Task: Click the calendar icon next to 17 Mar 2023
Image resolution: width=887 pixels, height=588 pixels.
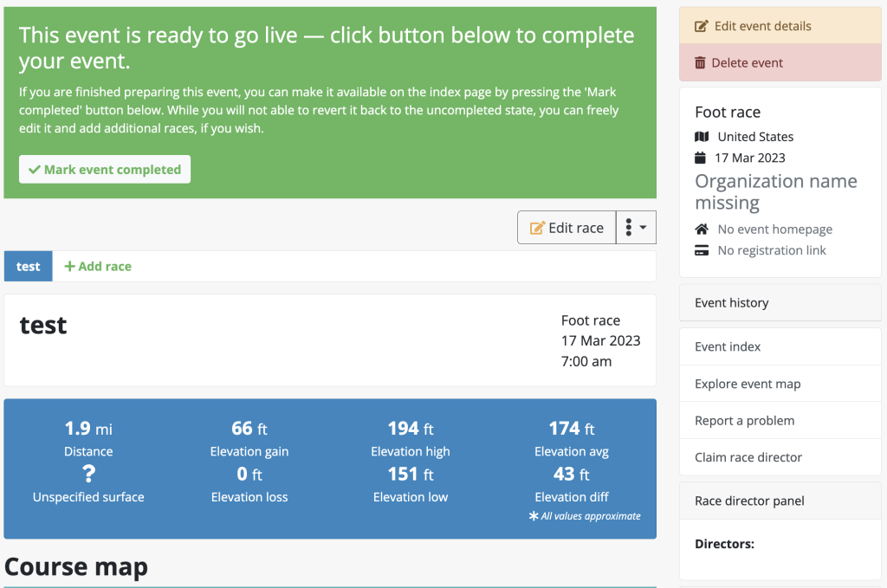Action: point(700,158)
